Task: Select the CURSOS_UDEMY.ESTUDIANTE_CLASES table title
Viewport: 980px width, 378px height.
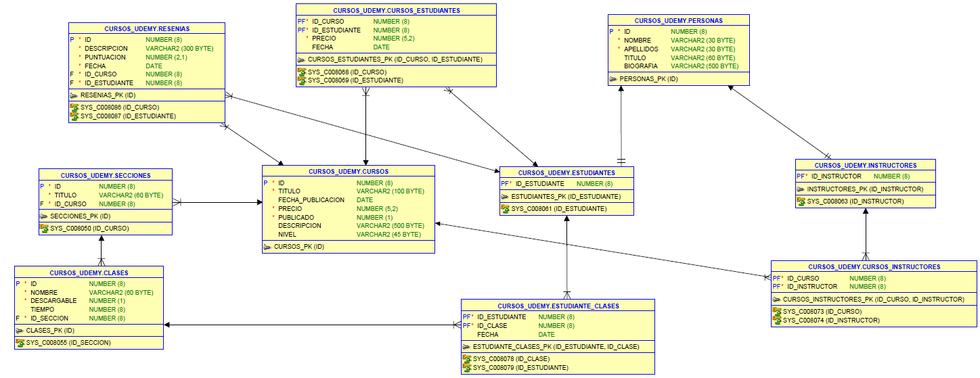Action: tap(558, 306)
